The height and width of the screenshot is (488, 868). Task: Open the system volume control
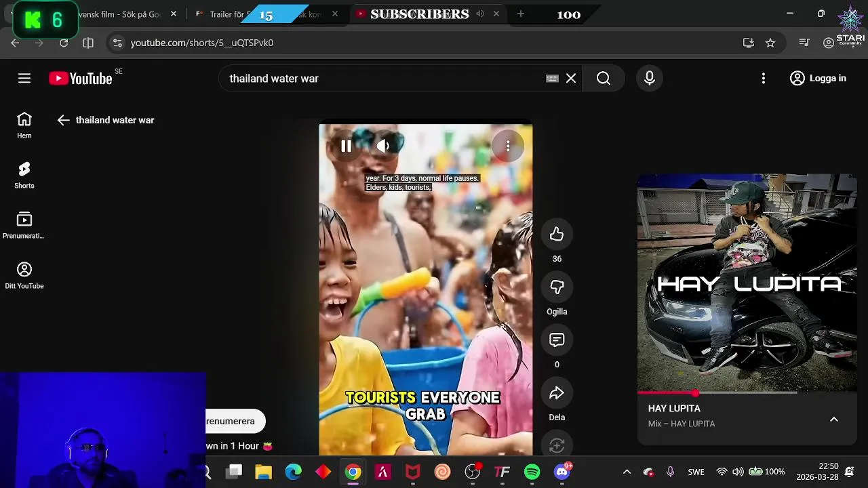click(x=738, y=472)
